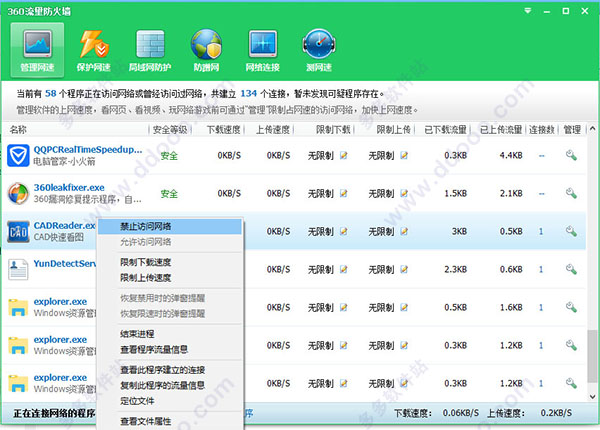This screenshot has width=600, height=430.
Task: Sort by 连接数 column header
Action: click(542, 130)
